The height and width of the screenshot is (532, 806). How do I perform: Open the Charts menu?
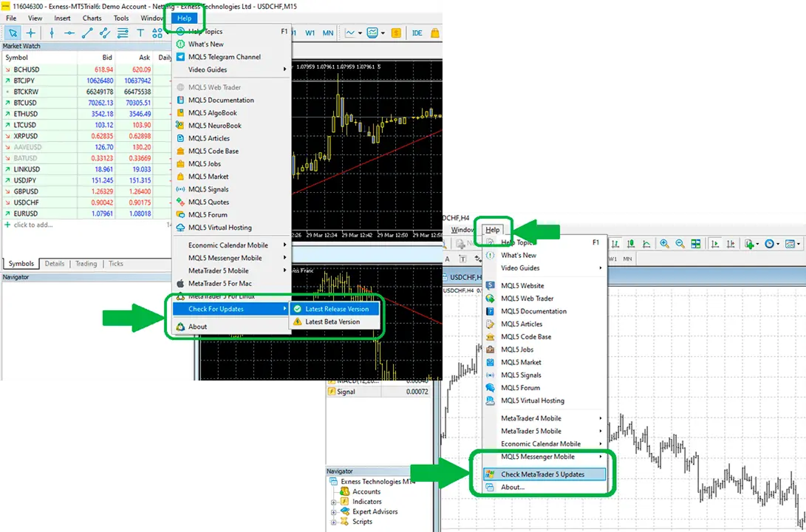coord(92,18)
